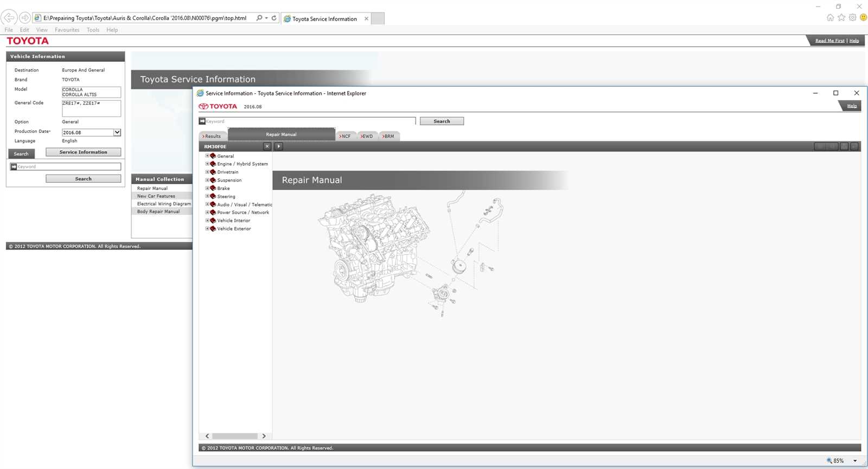This screenshot has width=868, height=469.
Task: Click the tree panel horizontal scrollbar thumb
Action: click(x=235, y=436)
